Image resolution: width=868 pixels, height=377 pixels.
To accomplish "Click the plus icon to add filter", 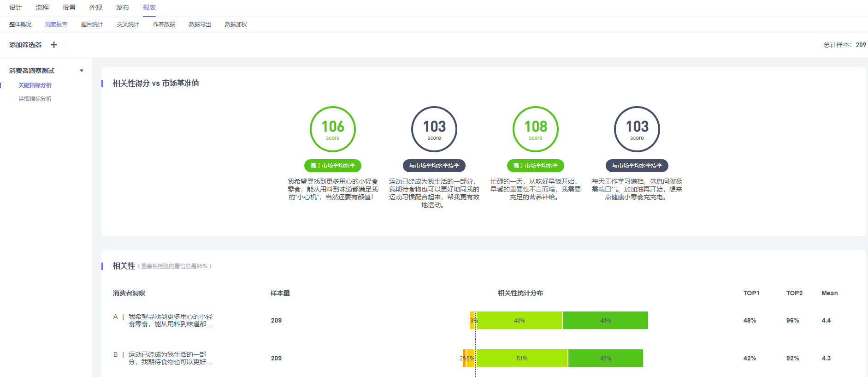I will (x=54, y=45).
